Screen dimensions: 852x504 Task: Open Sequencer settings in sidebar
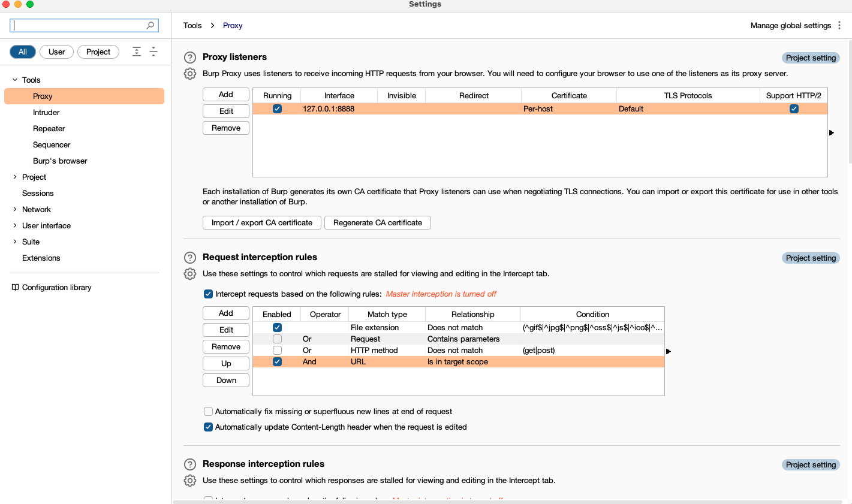click(x=52, y=144)
